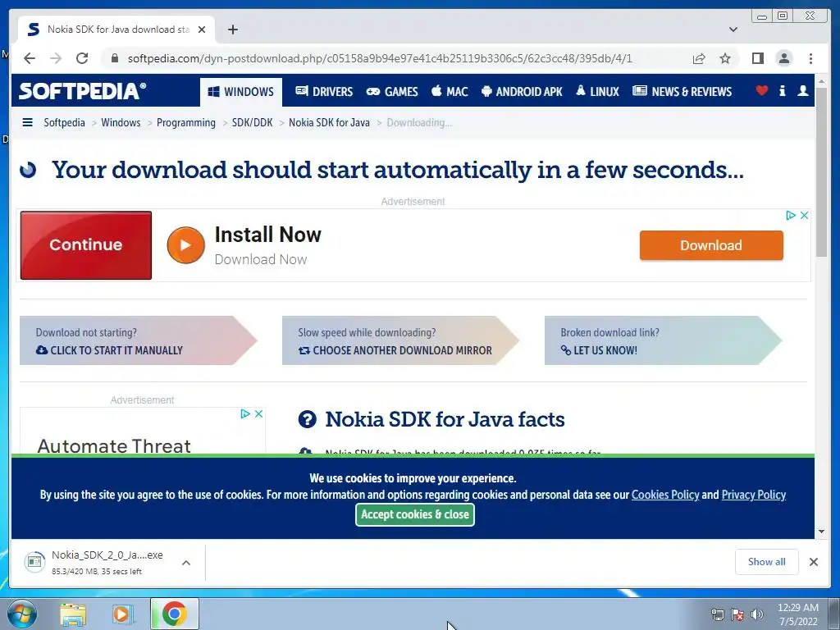Expand download options chevron for Nokia_SDK file
The image size is (840, 630).
point(186,563)
